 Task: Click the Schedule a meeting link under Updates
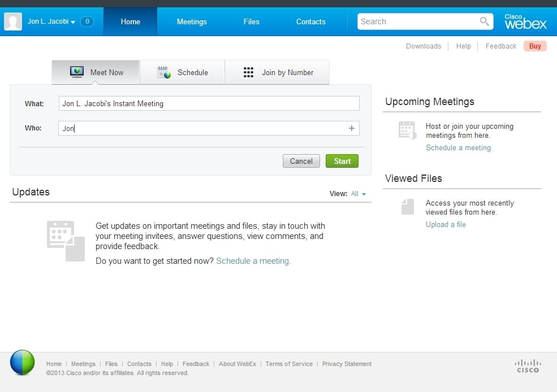point(253,261)
